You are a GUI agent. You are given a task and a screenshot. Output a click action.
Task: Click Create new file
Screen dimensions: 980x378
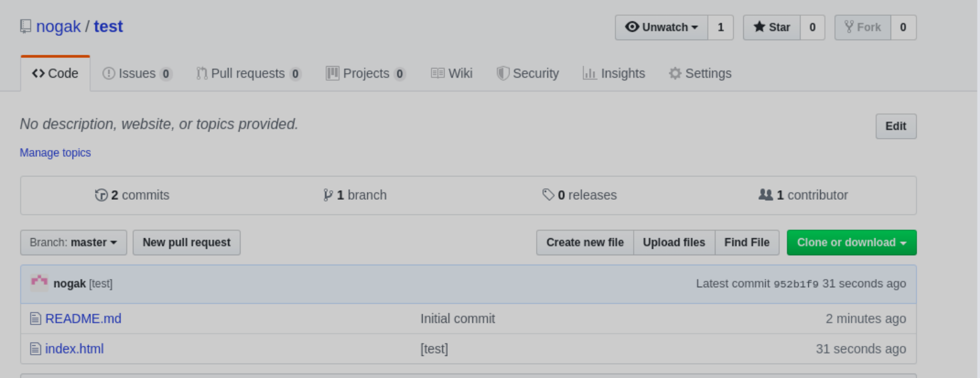coord(585,243)
